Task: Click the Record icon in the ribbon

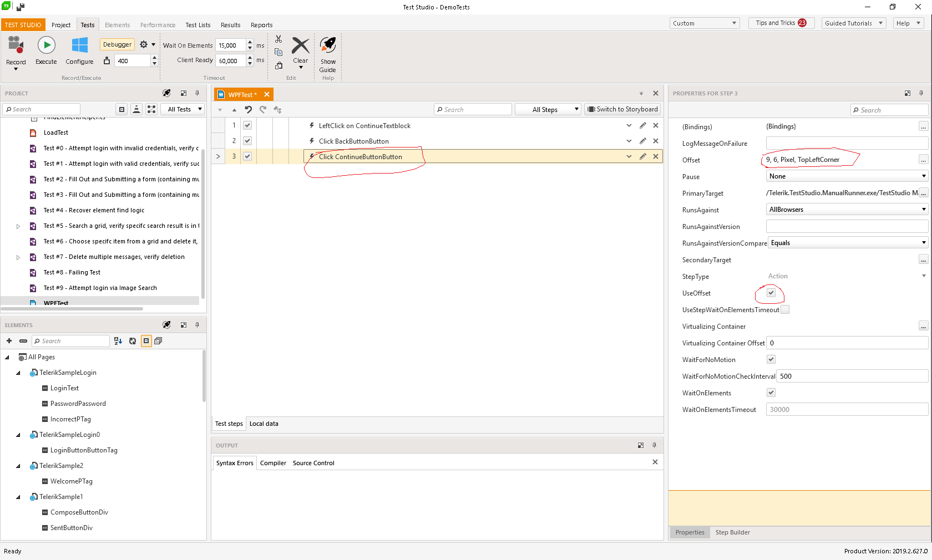Action: (x=16, y=45)
